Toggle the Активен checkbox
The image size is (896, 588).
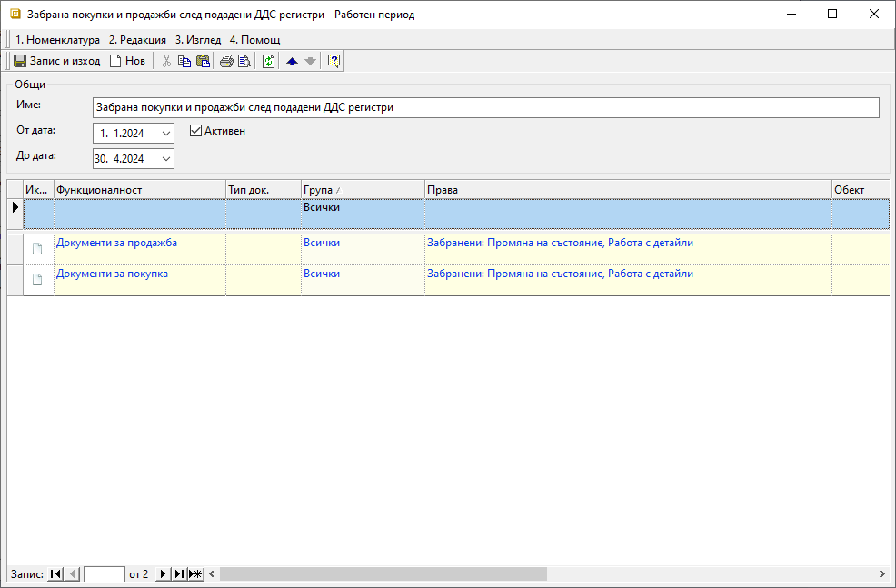tap(195, 131)
